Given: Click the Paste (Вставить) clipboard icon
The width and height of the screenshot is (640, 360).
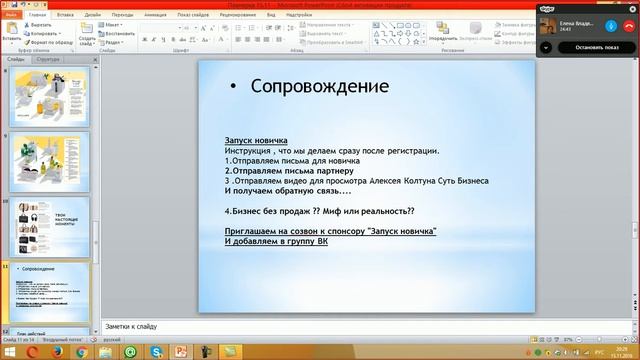Looking at the screenshot, I should tap(11, 29).
